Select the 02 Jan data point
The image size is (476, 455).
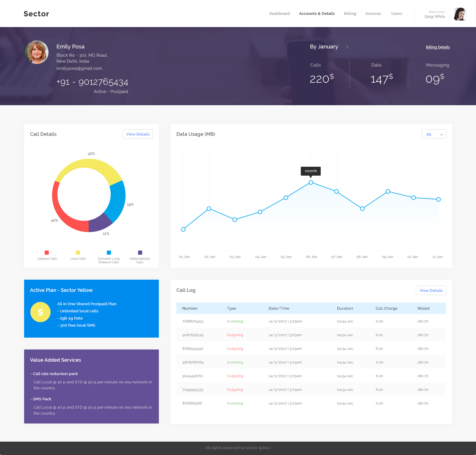click(209, 209)
